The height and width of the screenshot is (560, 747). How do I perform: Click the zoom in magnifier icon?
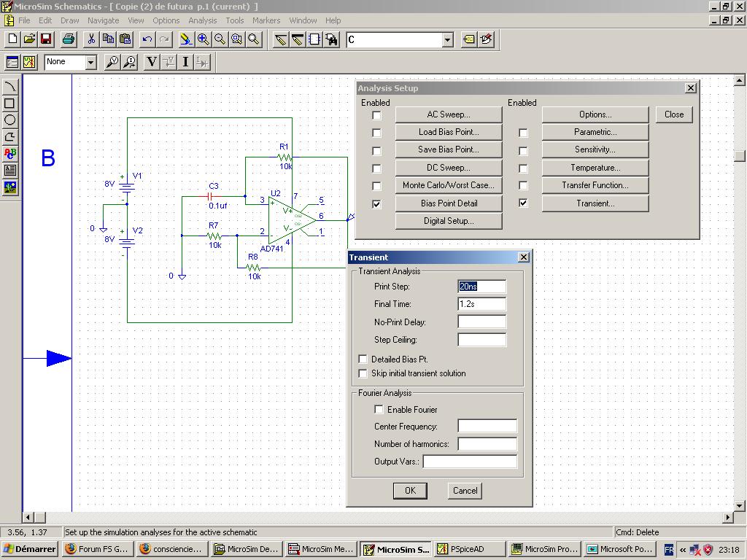[x=203, y=39]
